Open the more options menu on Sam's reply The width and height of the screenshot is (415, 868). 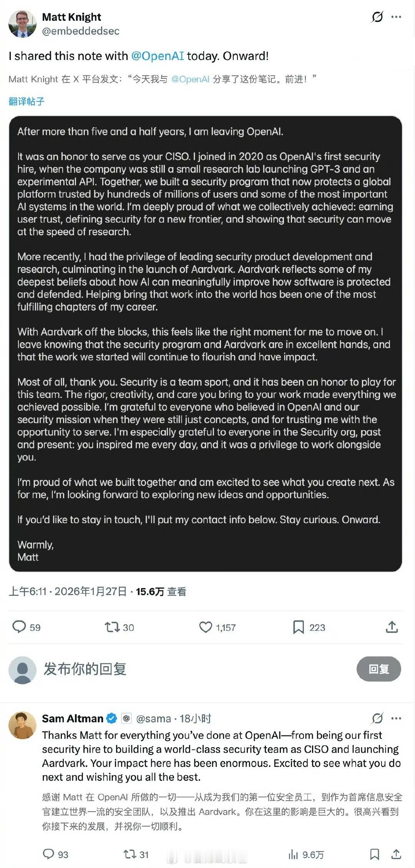tap(396, 718)
